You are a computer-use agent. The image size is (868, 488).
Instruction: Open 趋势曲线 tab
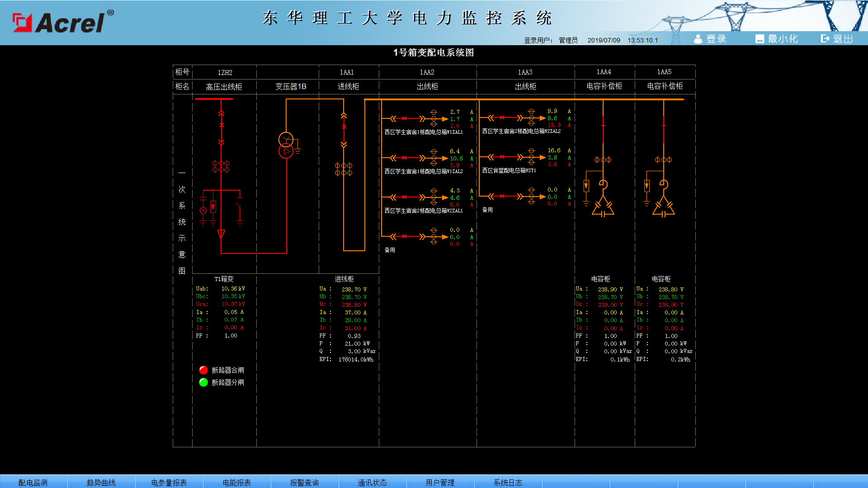(x=101, y=482)
